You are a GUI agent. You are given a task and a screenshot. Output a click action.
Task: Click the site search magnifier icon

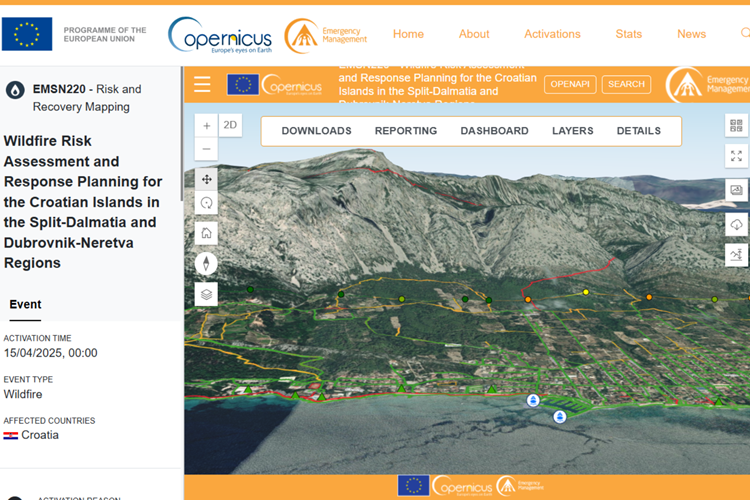tap(745, 33)
